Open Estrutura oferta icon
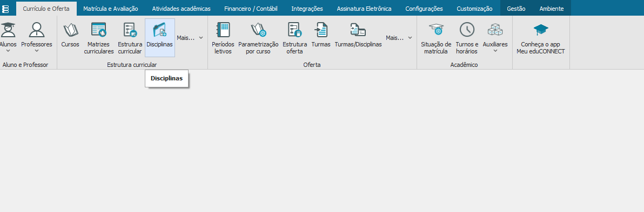This screenshot has width=644, height=212. tap(295, 30)
